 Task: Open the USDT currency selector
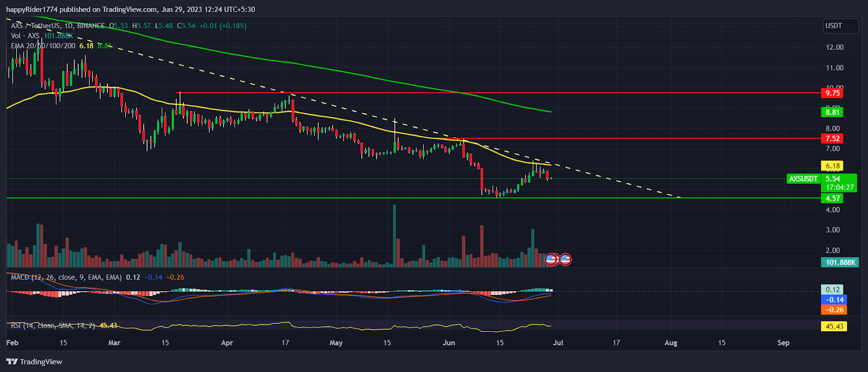[x=840, y=25]
